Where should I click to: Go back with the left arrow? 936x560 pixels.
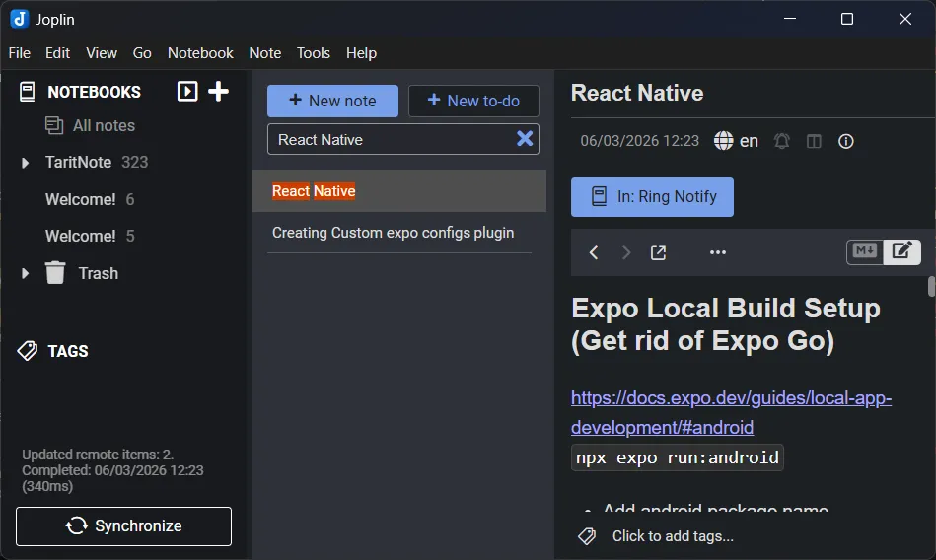(x=594, y=252)
